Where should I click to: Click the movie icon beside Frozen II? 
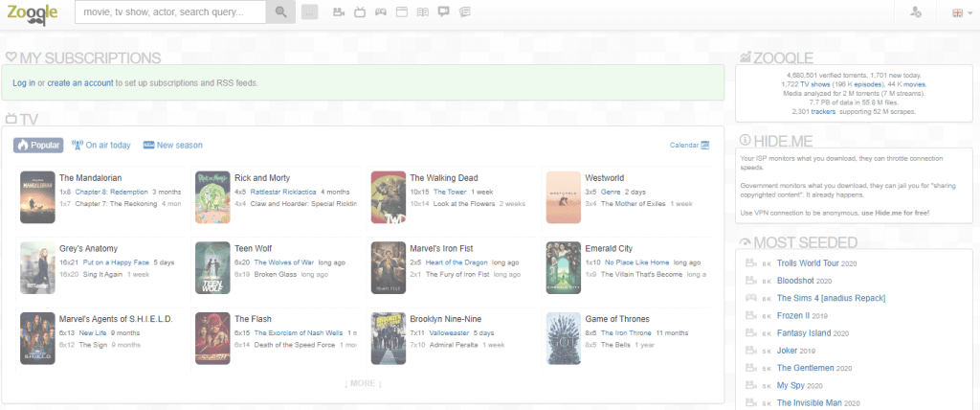click(751, 316)
